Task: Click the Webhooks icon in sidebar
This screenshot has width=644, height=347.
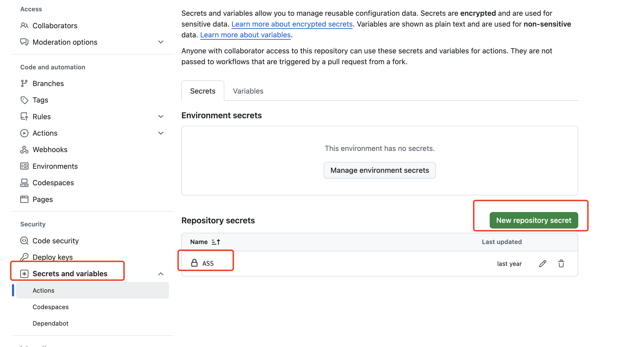Action: click(24, 150)
